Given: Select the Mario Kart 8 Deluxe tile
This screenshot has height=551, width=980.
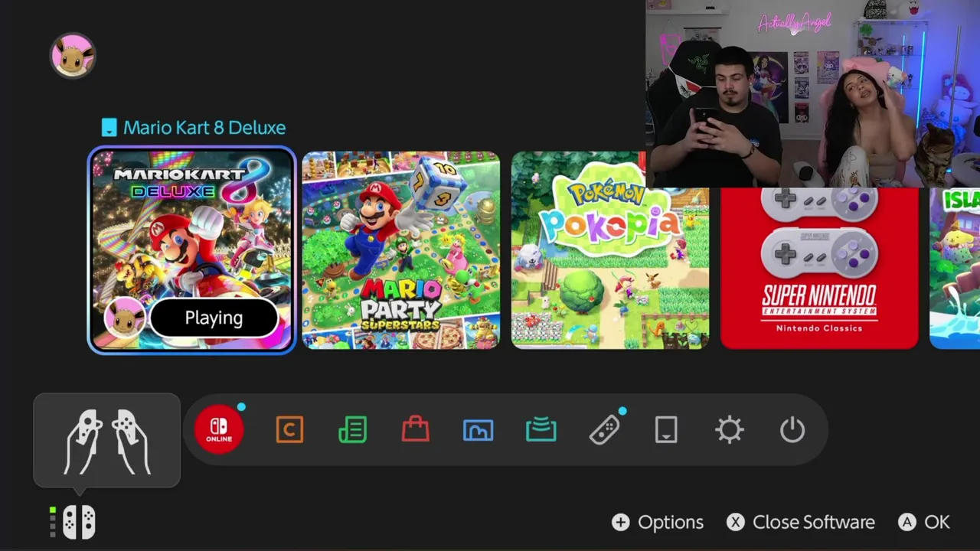Looking at the screenshot, I should 191,250.
